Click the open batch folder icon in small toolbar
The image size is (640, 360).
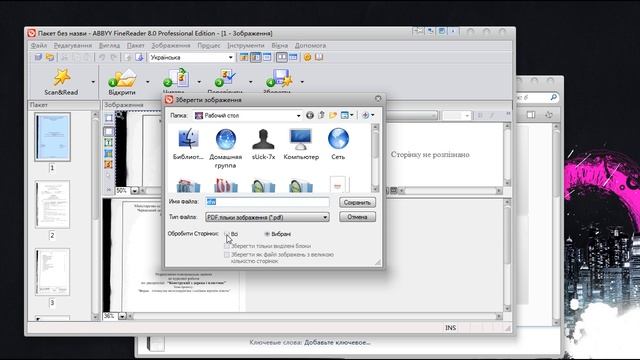50,57
